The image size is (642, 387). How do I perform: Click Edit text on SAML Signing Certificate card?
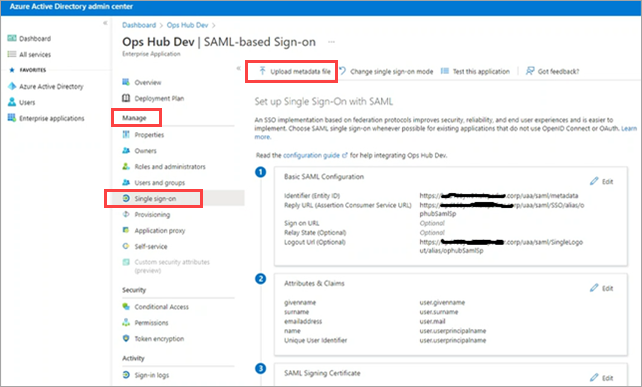608,378
